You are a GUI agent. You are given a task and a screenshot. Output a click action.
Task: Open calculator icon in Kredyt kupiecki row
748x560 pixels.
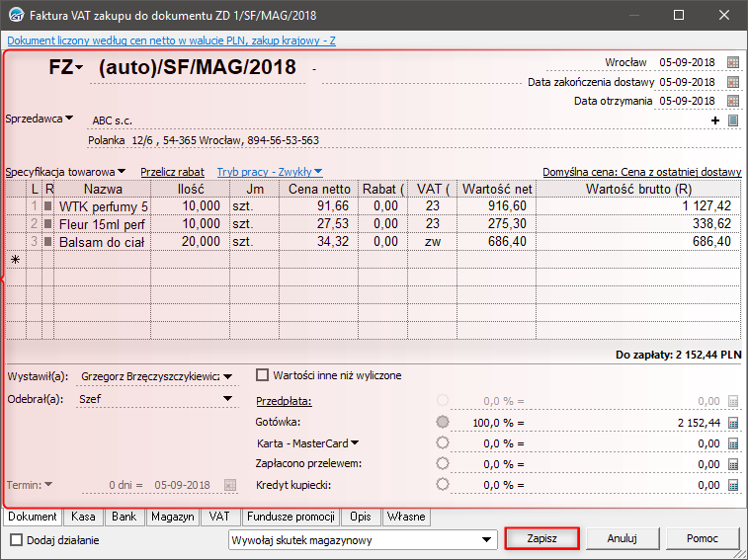pos(733,485)
